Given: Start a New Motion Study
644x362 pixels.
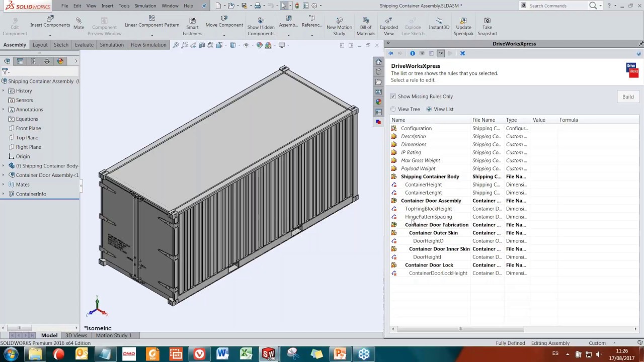Looking at the screenshot, I should click(x=339, y=27).
